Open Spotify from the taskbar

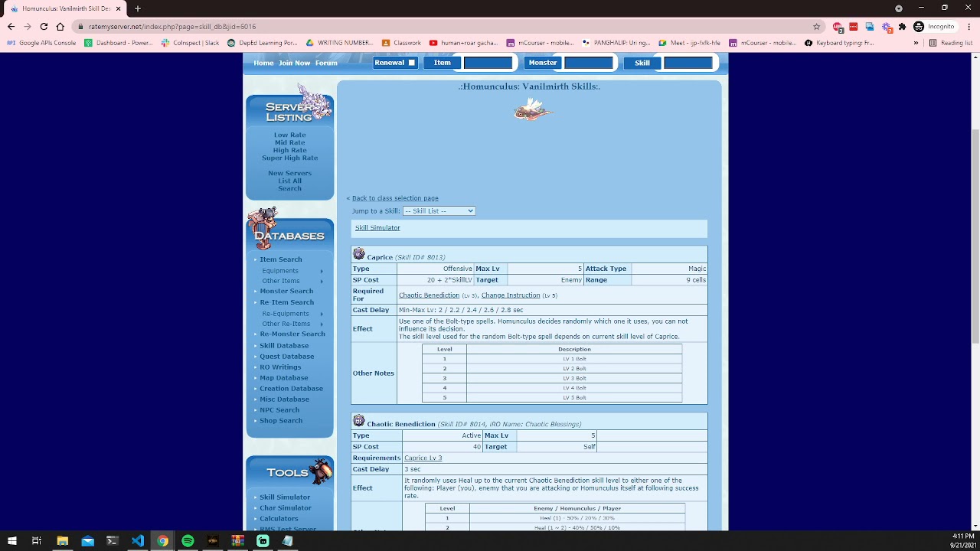tap(188, 541)
